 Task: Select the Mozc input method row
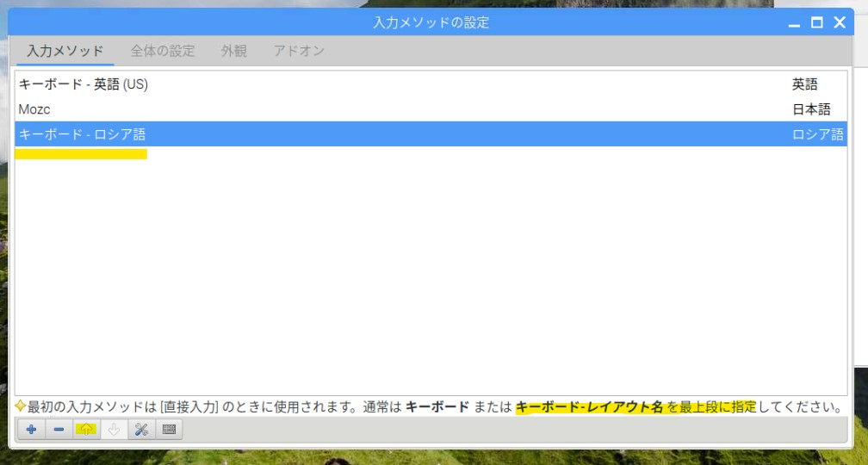tap(34, 109)
